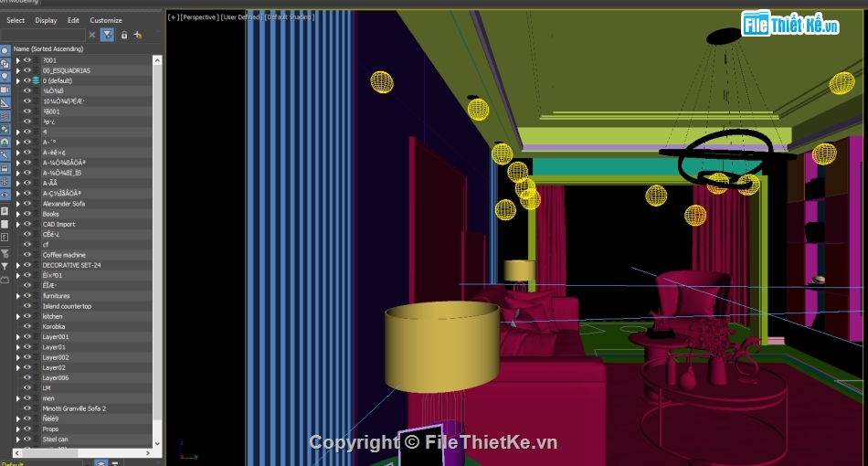Viewport: 868px width, 466px height.
Task: Click the Display All icon in side toolbar
Action: [5, 211]
